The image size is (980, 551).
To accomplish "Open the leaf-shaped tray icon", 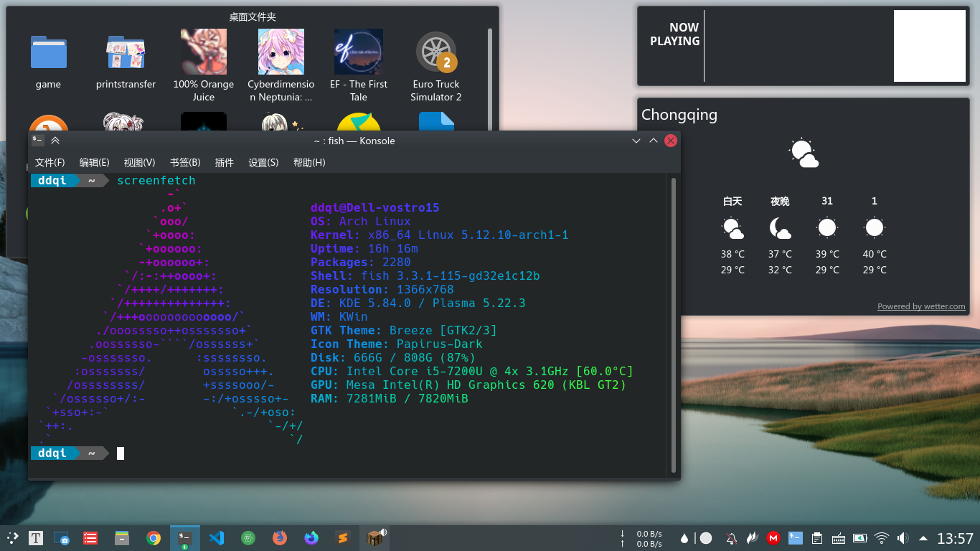I will 753,538.
